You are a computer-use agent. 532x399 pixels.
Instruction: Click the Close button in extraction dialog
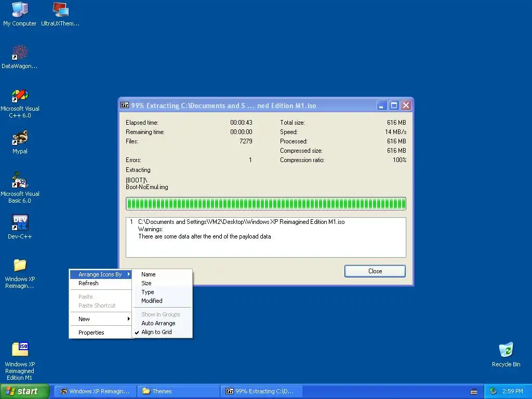pyautogui.click(x=375, y=271)
